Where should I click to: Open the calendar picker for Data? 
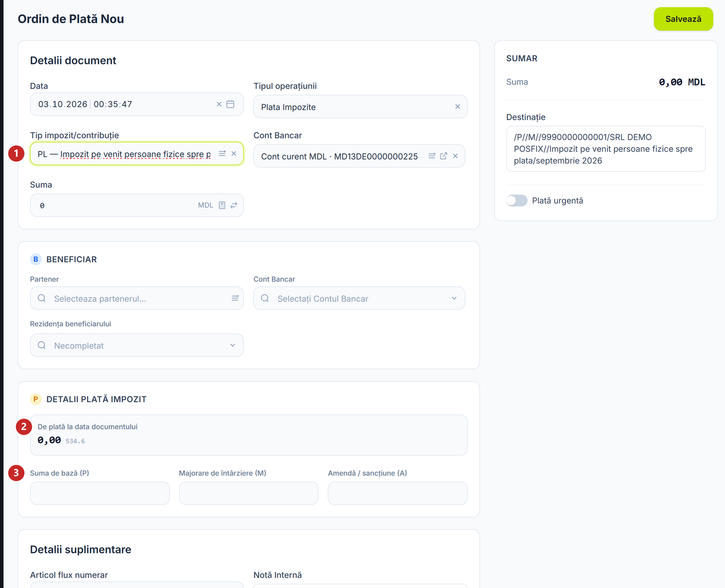click(x=231, y=104)
